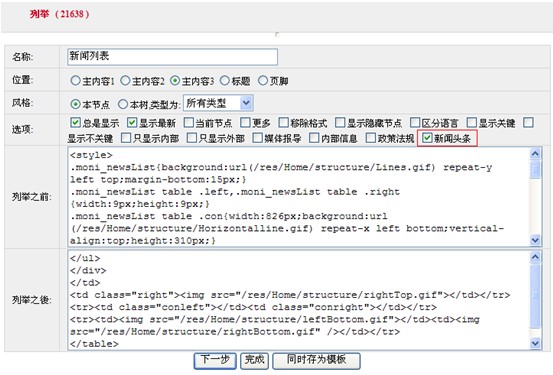Uncheck the 显示最新 checkbox

point(132,122)
